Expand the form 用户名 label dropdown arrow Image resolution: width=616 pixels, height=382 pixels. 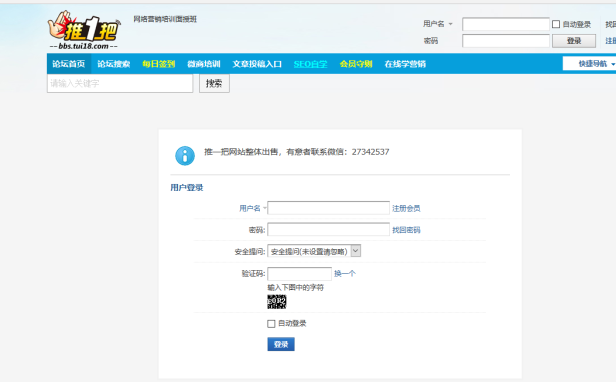[x=265, y=208]
